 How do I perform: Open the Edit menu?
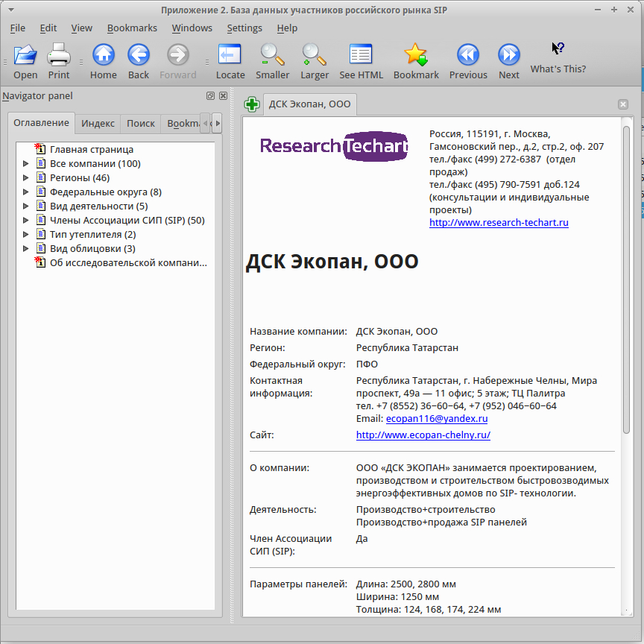tap(48, 28)
